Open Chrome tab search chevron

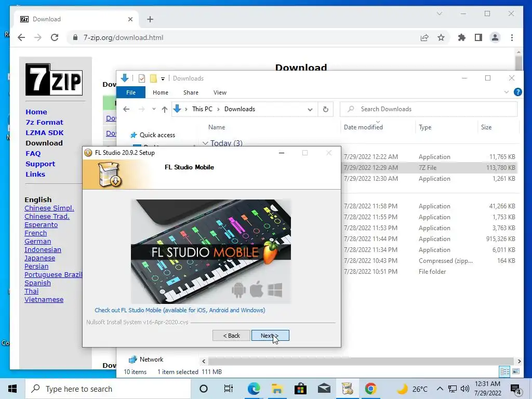[x=440, y=14]
